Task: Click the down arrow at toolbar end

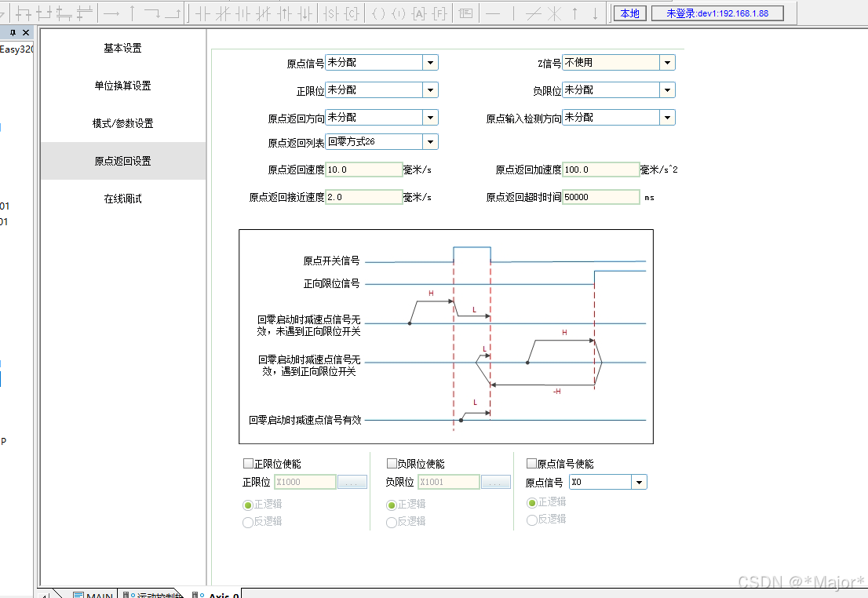Action: [x=595, y=13]
